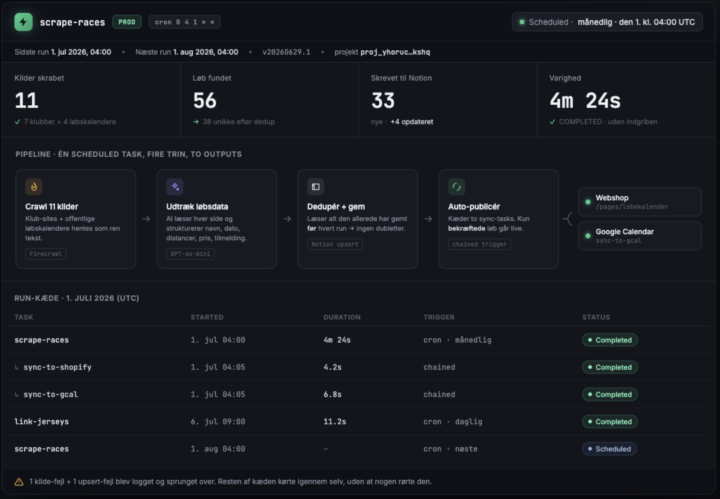Click the Varighed value 4m 24s
This screenshot has width=720, height=499.
tap(585, 101)
